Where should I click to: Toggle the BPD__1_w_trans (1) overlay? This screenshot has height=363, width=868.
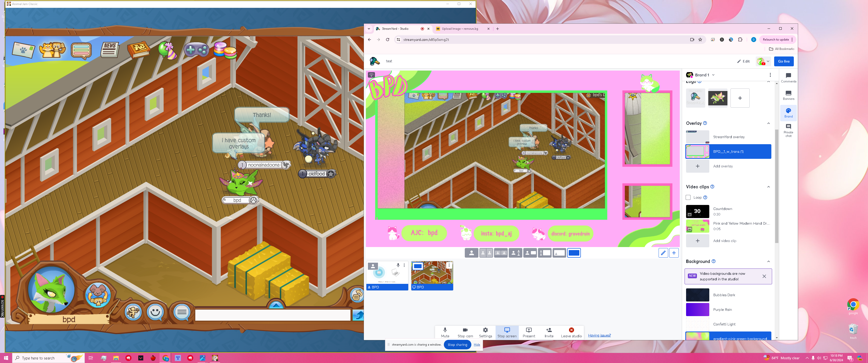click(728, 152)
